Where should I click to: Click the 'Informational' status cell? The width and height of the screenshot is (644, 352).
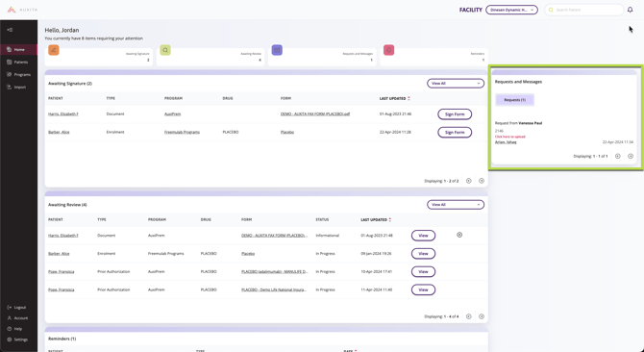pyautogui.click(x=328, y=236)
